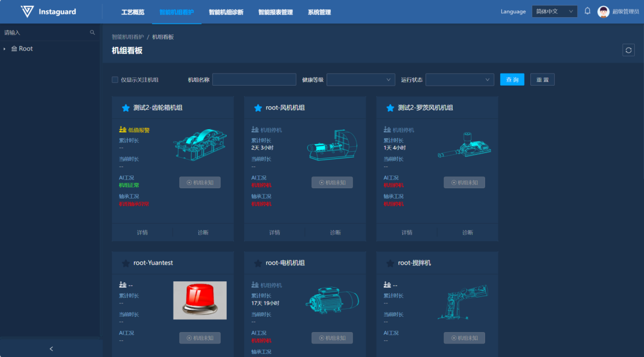Click 机组未知 button on root-搅拌机

(x=464, y=338)
